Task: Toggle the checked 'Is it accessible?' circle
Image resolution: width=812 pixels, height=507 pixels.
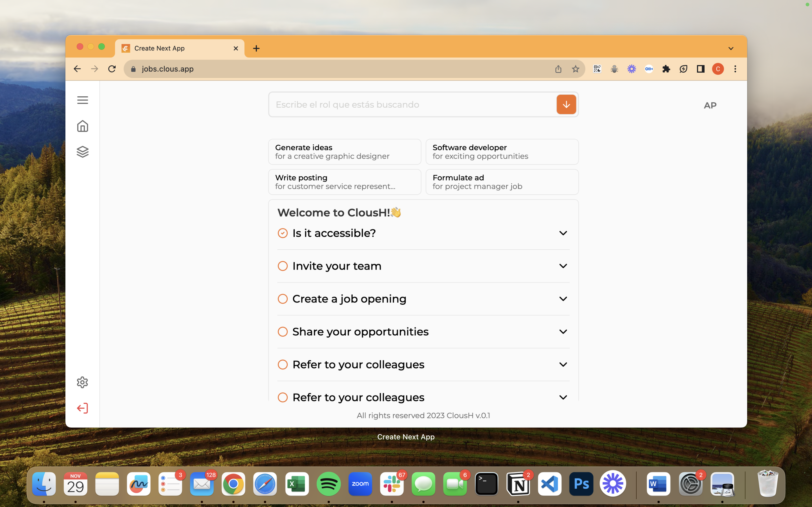Action: [x=283, y=233]
